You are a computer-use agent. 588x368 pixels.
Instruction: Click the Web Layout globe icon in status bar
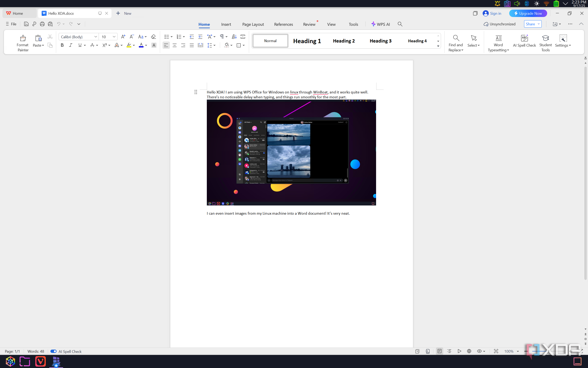coord(469,351)
